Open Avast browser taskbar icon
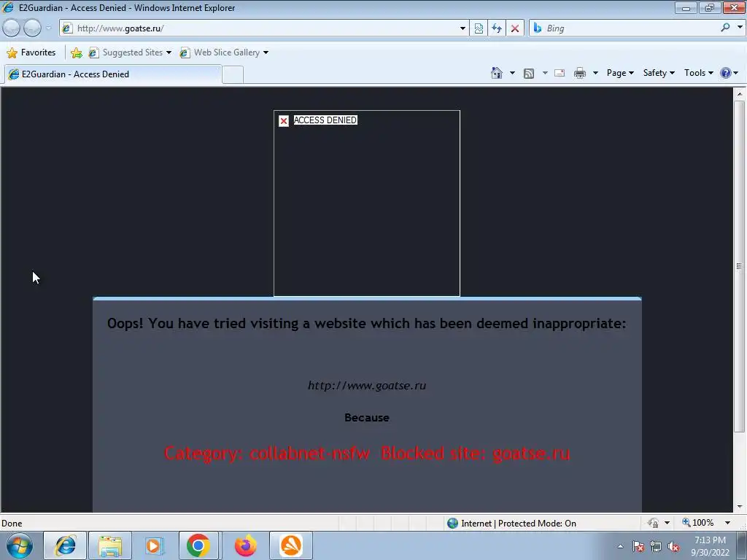 tap(291, 545)
